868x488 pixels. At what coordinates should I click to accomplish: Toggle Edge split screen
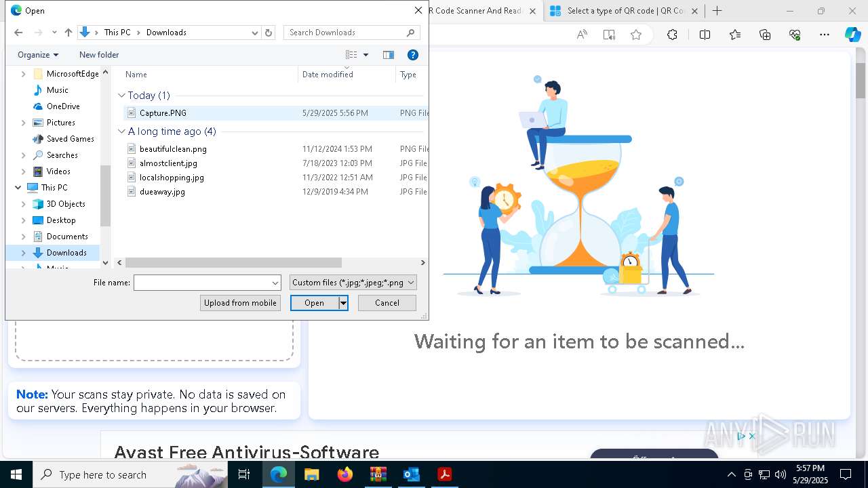[705, 35]
